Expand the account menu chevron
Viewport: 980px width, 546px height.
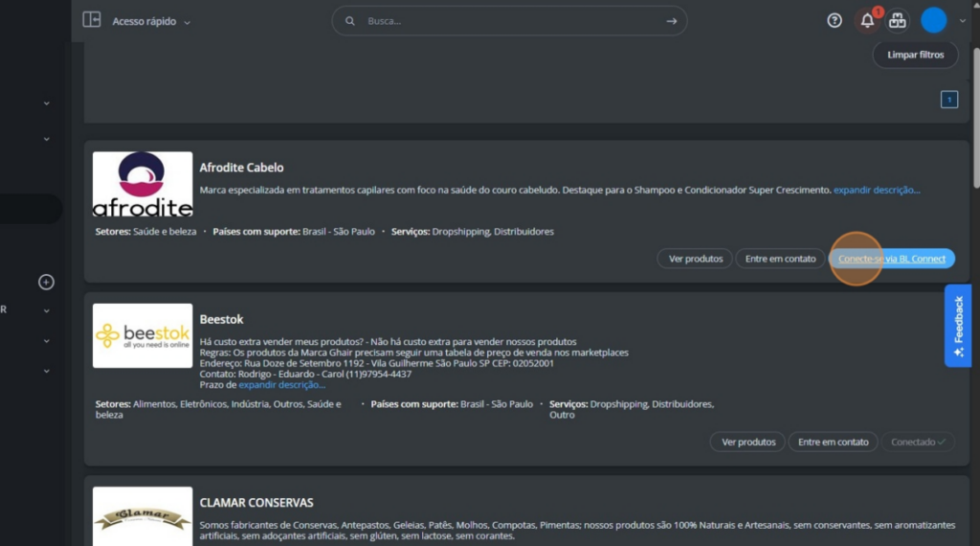pos(963,21)
